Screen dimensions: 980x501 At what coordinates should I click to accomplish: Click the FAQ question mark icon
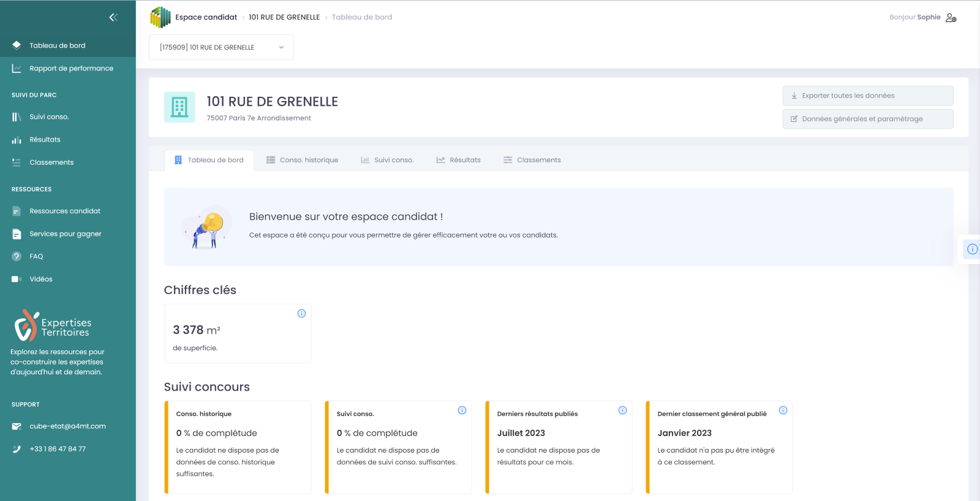tap(17, 257)
